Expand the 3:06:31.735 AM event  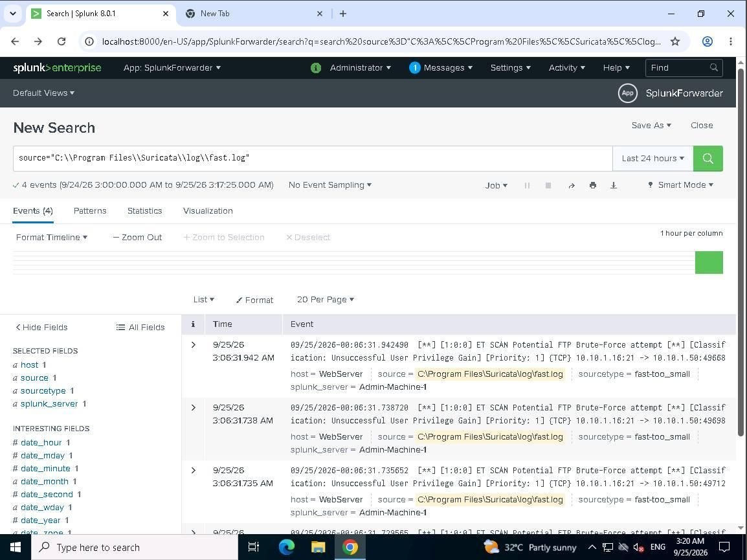(194, 471)
